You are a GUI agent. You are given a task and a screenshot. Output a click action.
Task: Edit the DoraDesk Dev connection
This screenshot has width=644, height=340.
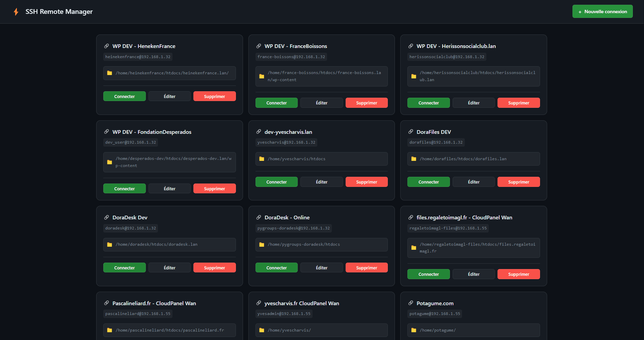click(169, 268)
